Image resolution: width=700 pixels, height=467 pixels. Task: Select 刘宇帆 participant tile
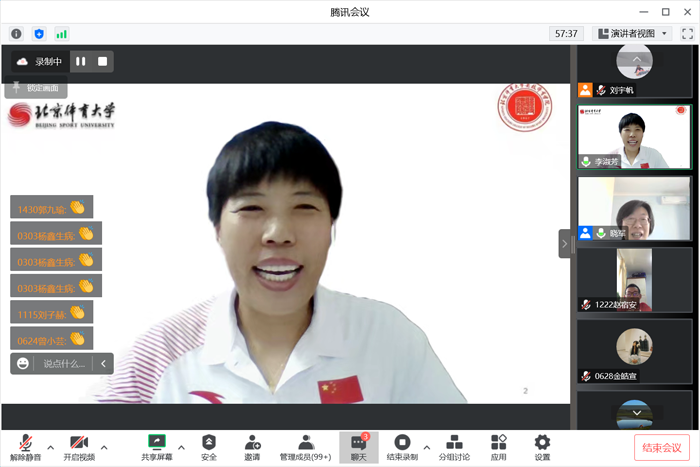click(x=634, y=71)
